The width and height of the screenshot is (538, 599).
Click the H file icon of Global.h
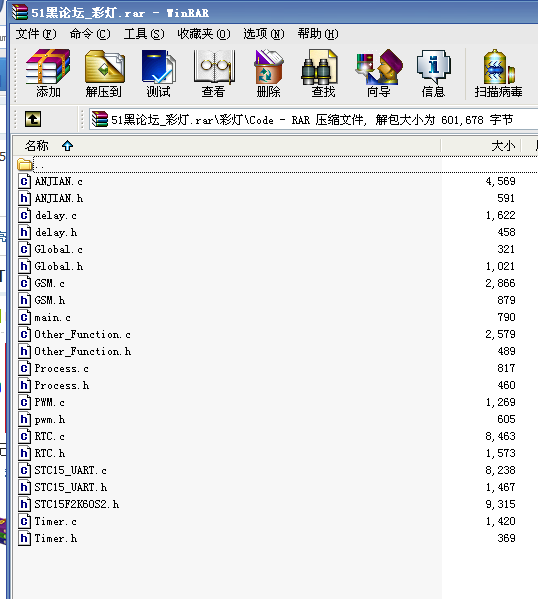coord(24,266)
